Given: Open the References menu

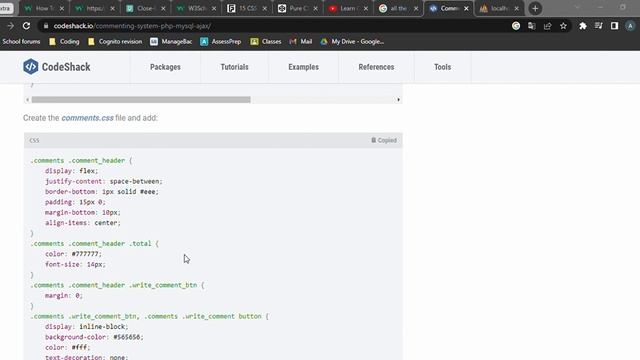Looking at the screenshot, I should [x=376, y=67].
